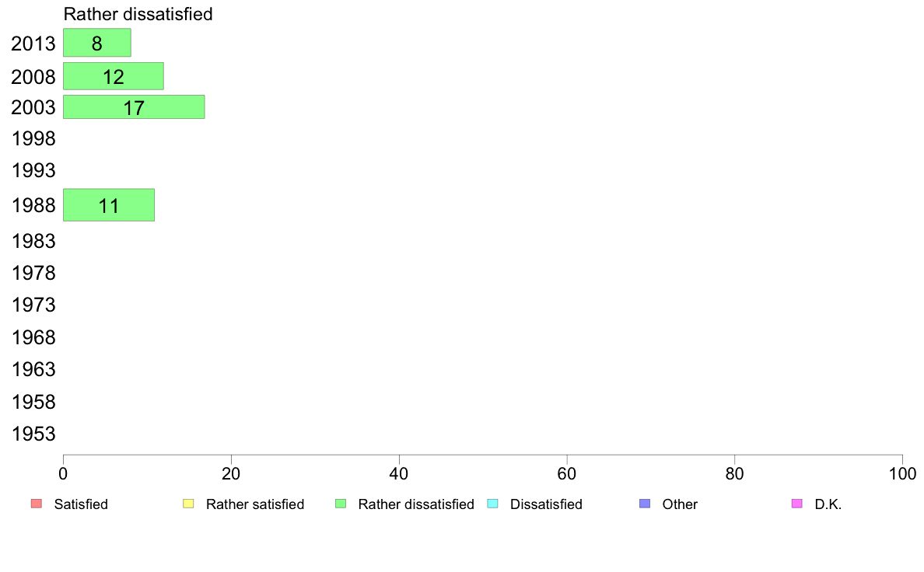Select the 2003 bar showing 17

click(134, 107)
